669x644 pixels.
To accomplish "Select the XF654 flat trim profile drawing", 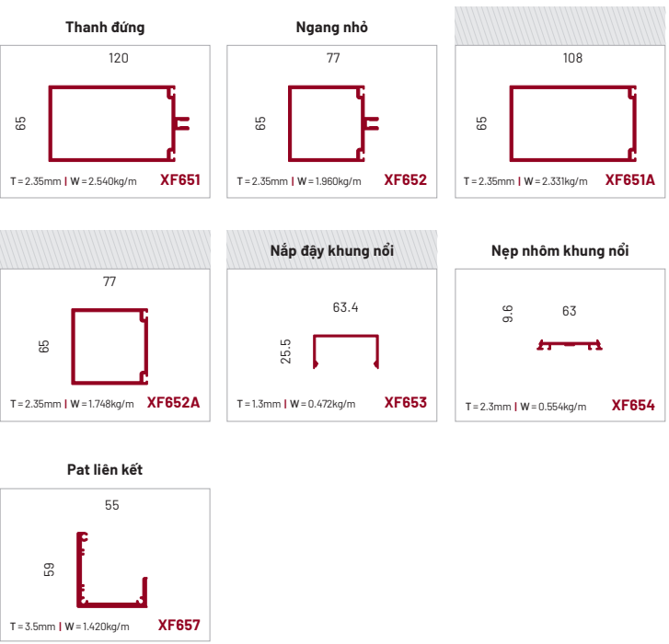I will [x=571, y=345].
